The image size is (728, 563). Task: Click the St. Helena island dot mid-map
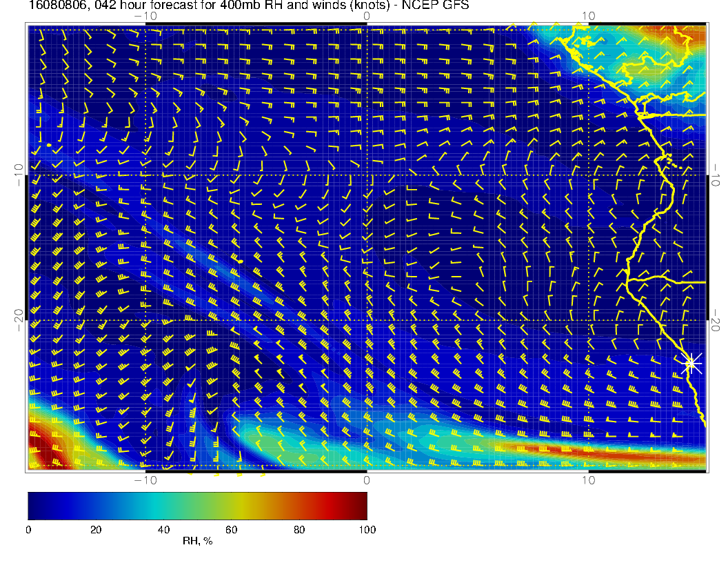(240, 261)
